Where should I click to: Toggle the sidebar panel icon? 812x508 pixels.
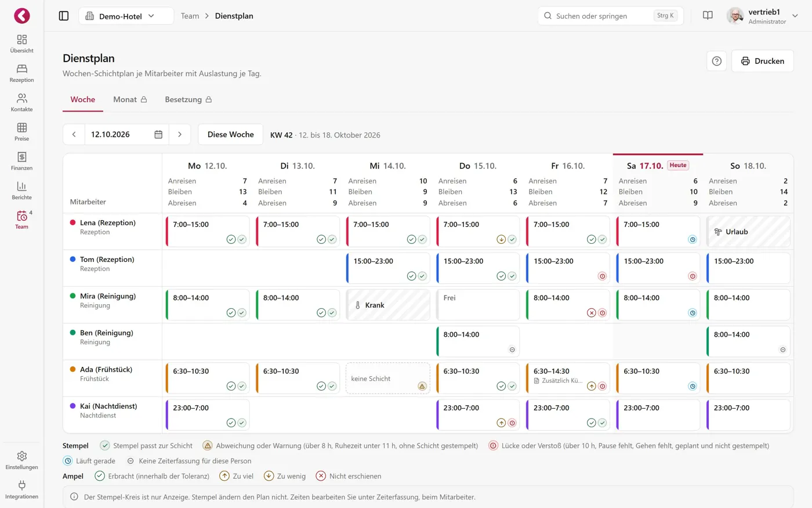pos(64,16)
